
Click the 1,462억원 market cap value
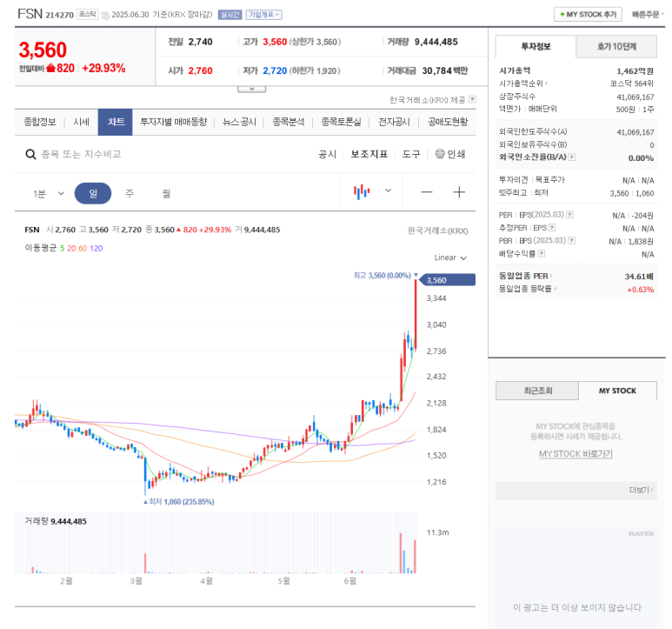click(x=635, y=70)
